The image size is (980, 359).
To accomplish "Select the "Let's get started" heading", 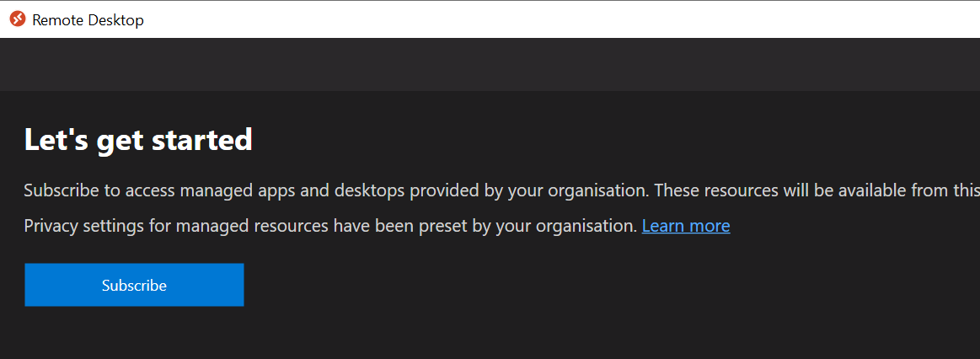I will point(138,140).
